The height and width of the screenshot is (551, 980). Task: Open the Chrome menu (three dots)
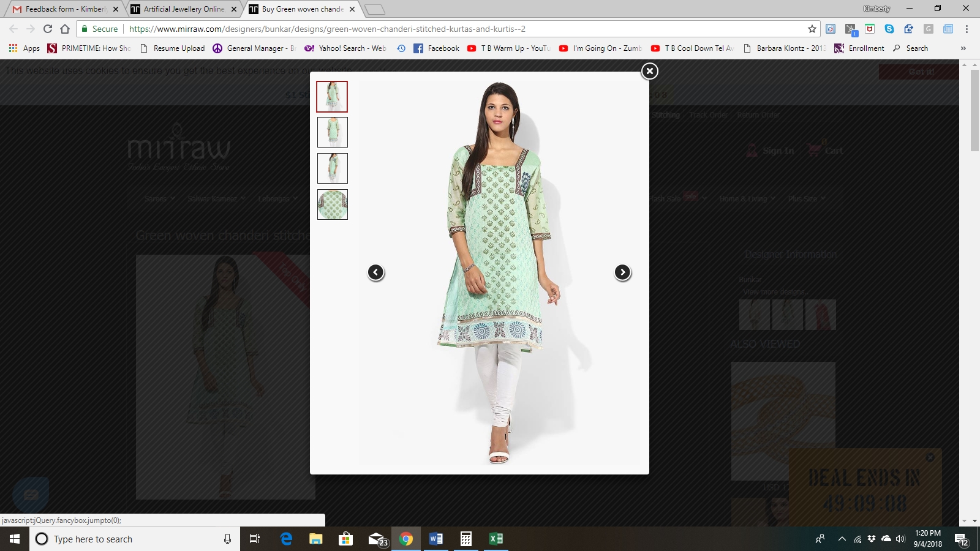point(967,29)
